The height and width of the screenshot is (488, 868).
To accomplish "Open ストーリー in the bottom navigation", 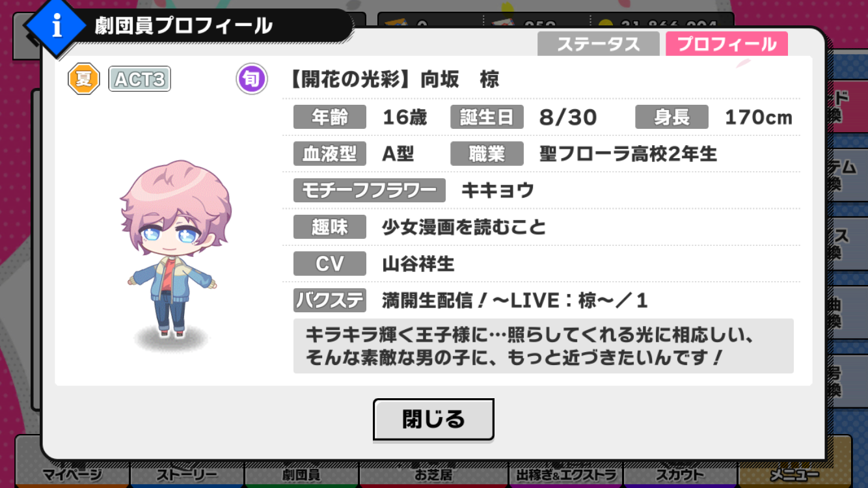I will [187, 474].
